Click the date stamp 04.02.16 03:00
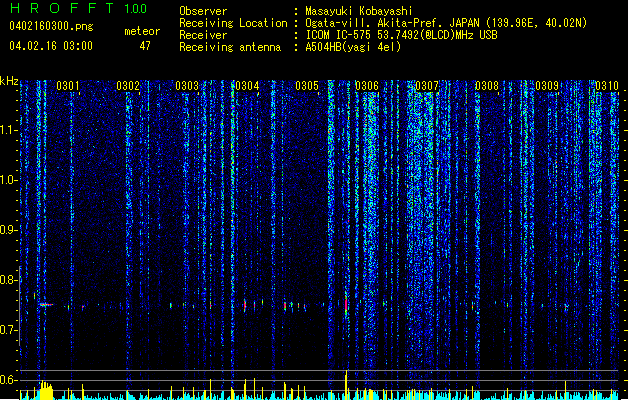This screenshot has width=629, height=400. [51, 46]
